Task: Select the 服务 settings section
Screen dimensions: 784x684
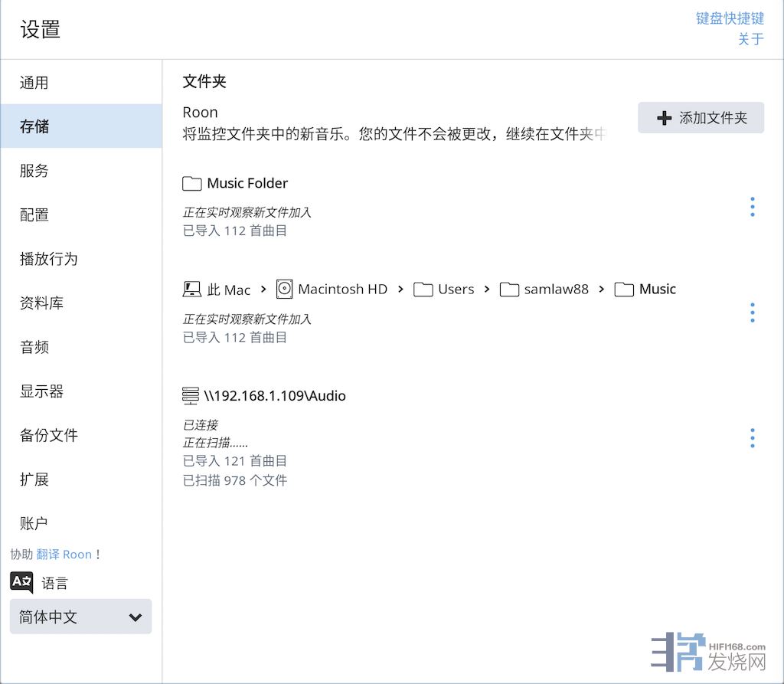Action: click(x=34, y=171)
